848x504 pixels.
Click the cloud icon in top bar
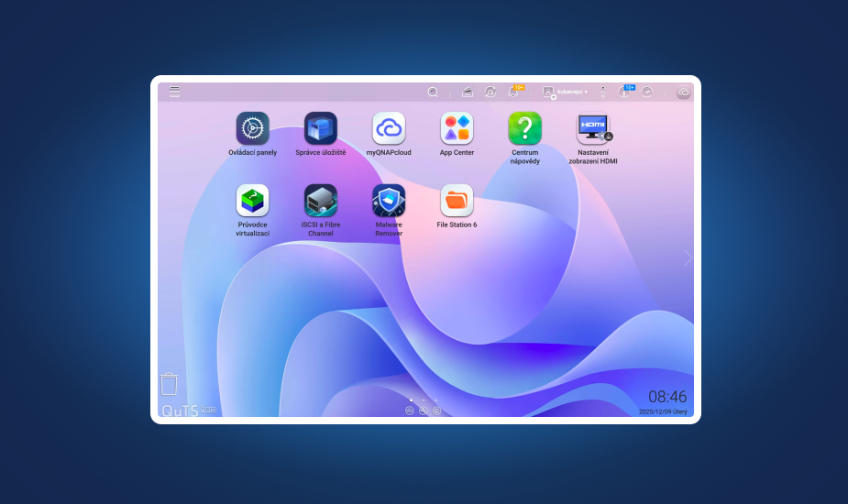click(x=683, y=92)
